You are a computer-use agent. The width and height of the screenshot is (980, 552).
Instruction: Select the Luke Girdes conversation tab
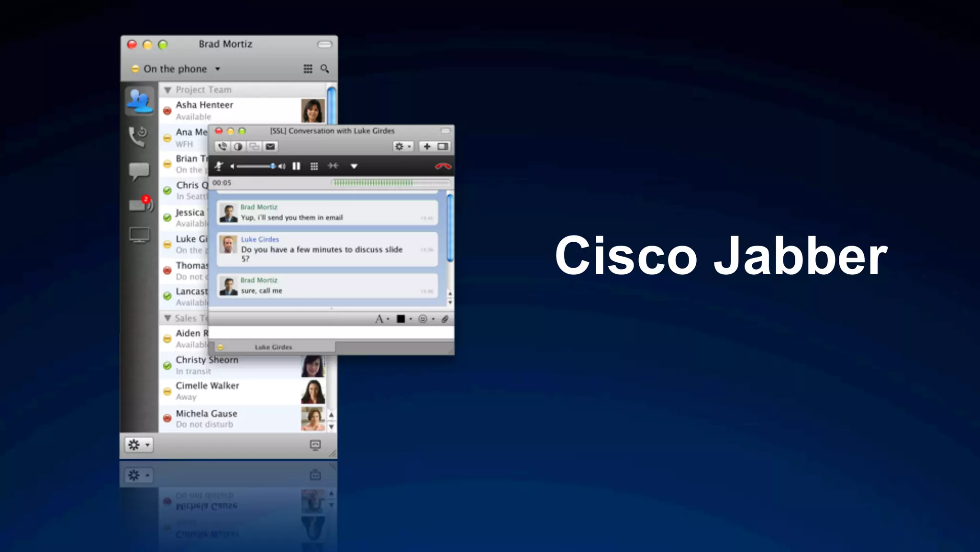coord(274,347)
